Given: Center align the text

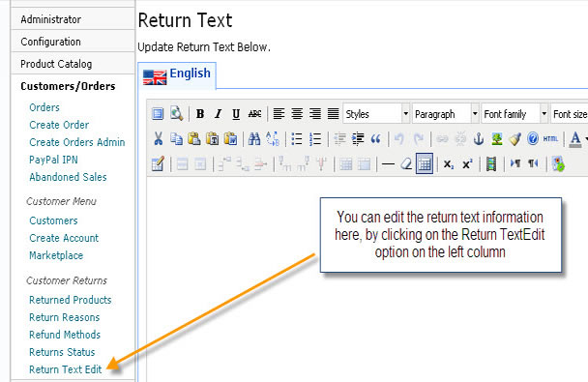Looking at the screenshot, I should [297, 113].
